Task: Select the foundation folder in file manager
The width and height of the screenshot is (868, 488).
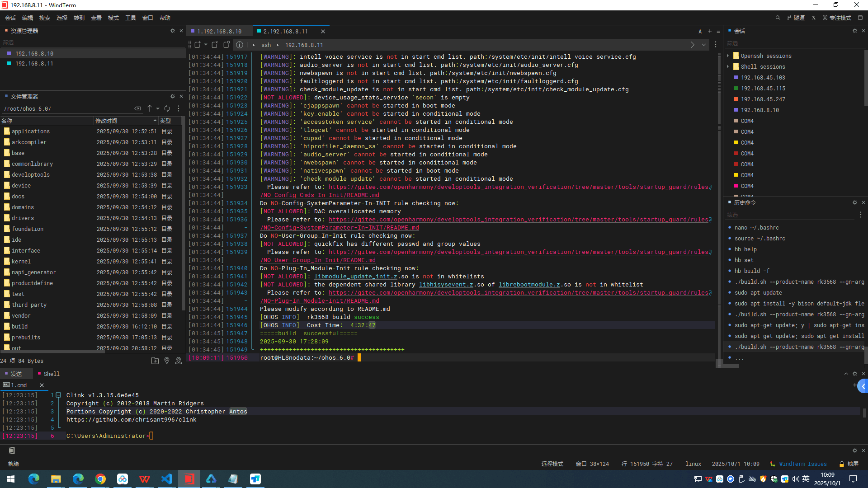Action: pyautogui.click(x=28, y=229)
